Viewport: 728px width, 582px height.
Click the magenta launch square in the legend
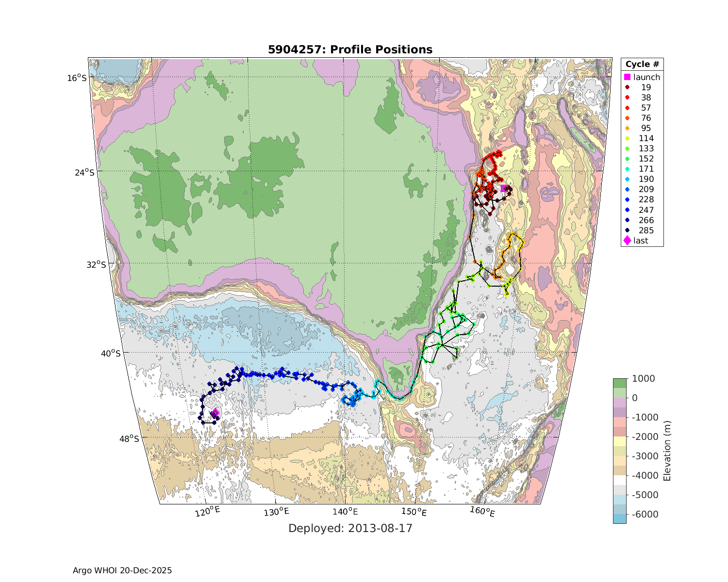click(627, 77)
